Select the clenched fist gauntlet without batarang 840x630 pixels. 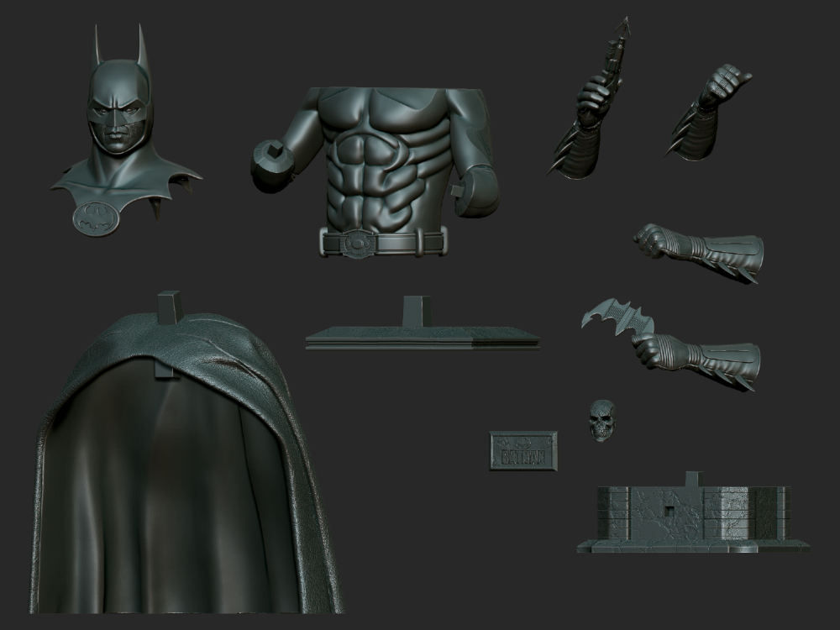point(699,253)
